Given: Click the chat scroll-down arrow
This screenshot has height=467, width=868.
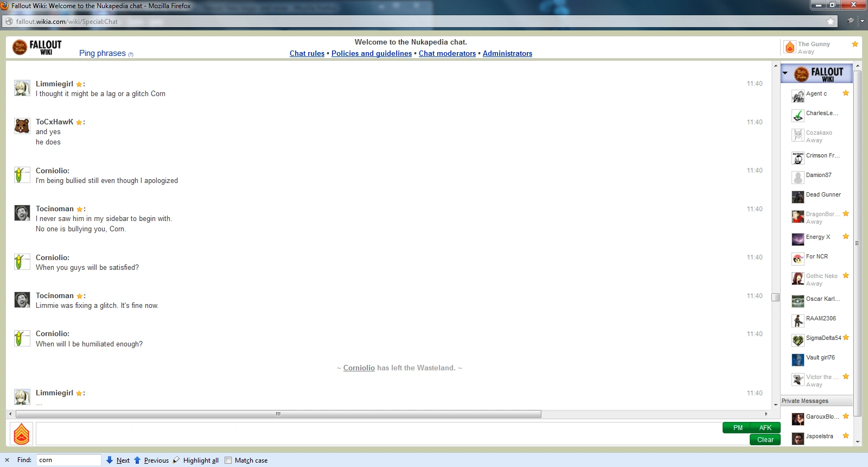Looking at the screenshot, I should click(x=776, y=405).
